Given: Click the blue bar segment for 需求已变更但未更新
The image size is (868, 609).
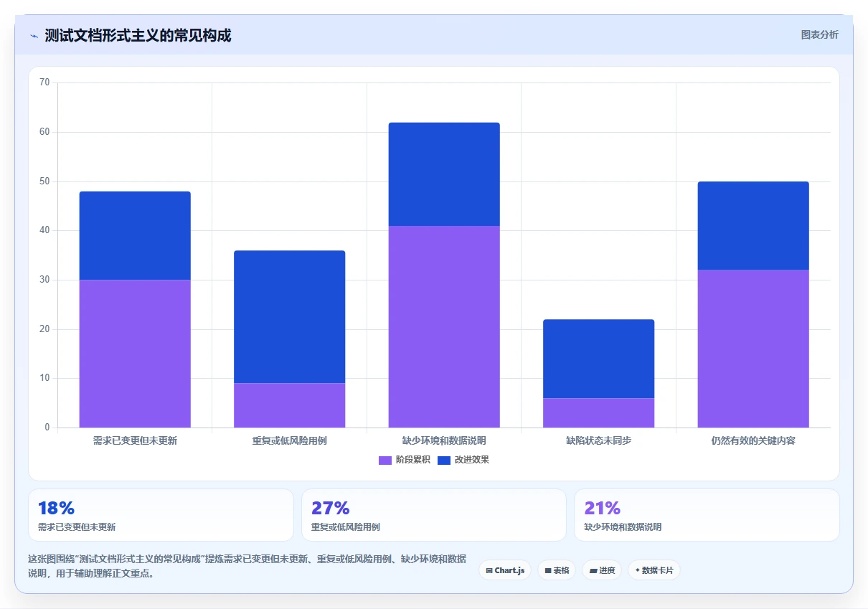Looking at the screenshot, I should [135, 236].
